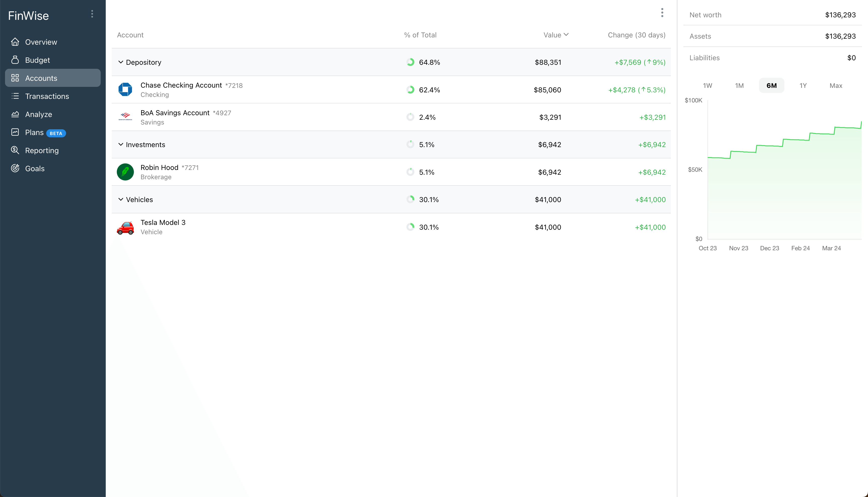
Task: Switch chart to 1W view
Action: click(707, 85)
